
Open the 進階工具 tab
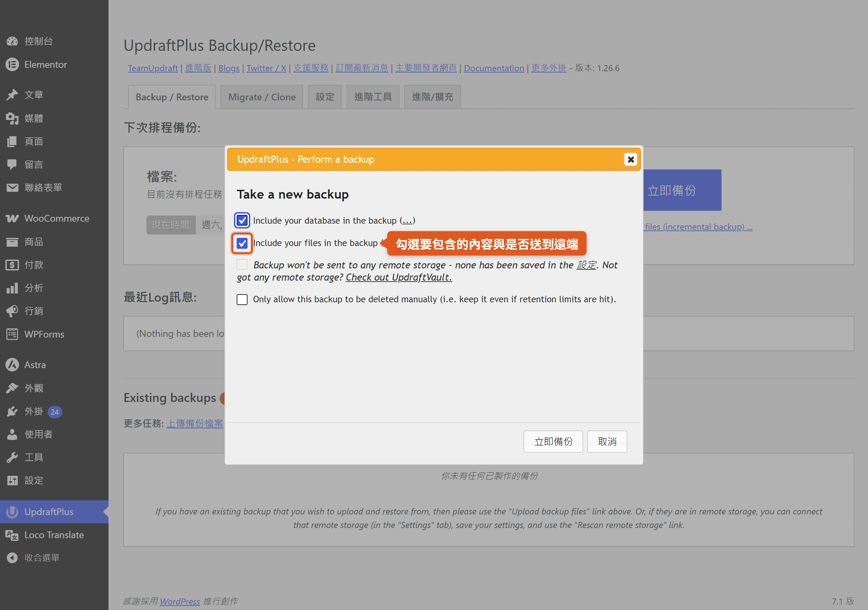click(x=373, y=97)
